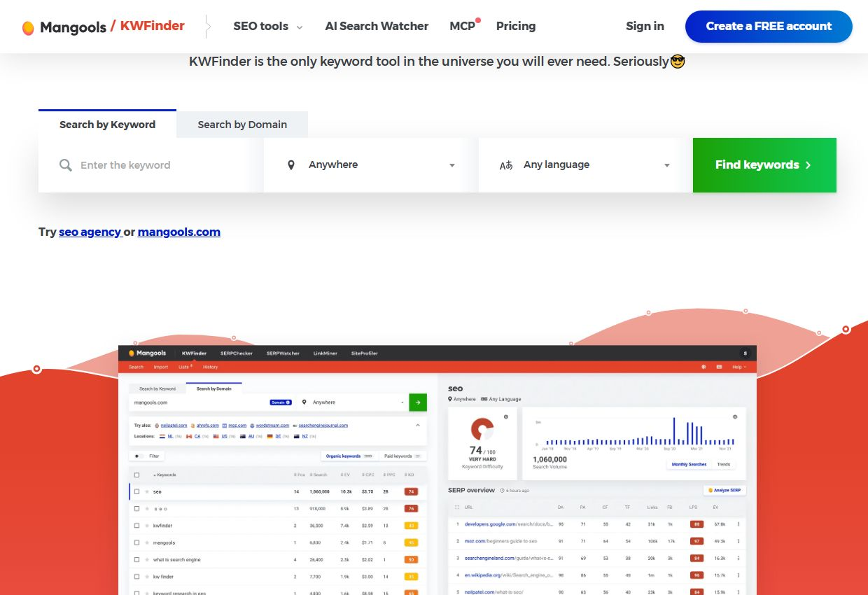Screen dimensions: 868x595
Task: Check the select-all box beside Keywords header
Action: (x=136, y=475)
